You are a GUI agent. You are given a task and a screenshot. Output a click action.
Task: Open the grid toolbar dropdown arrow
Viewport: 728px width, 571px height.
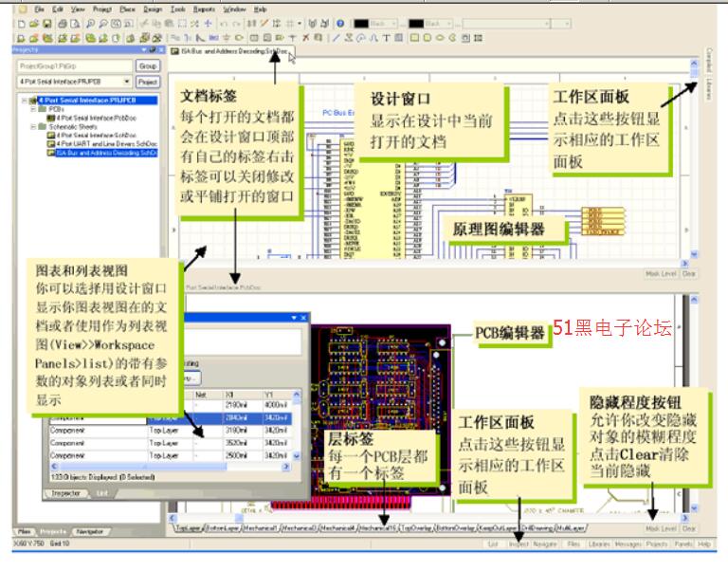click(x=300, y=24)
